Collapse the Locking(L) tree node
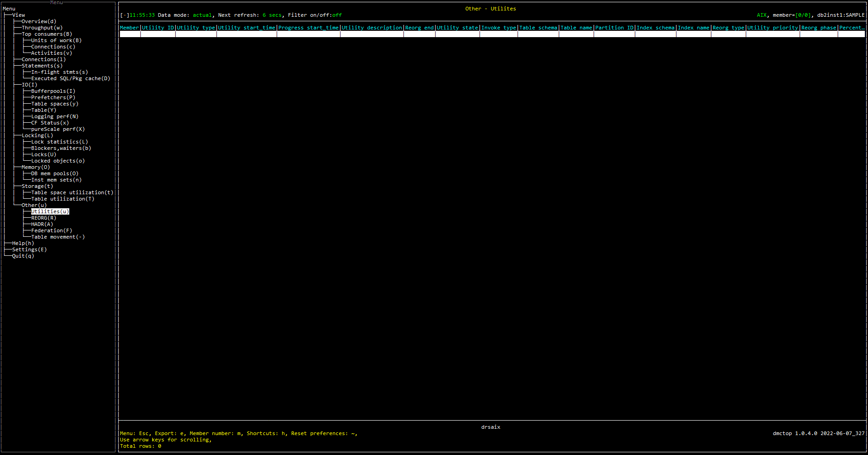The image size is (868, 455). [x=37, y=135]
